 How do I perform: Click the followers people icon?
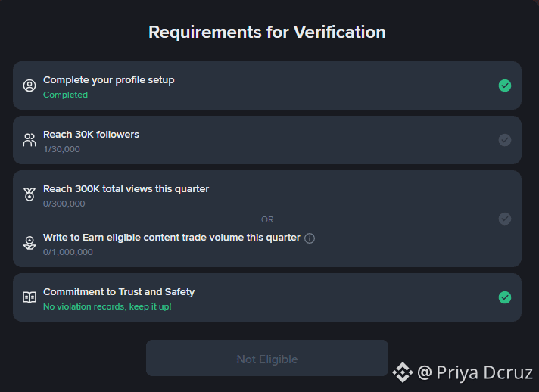tap(30, 140)
